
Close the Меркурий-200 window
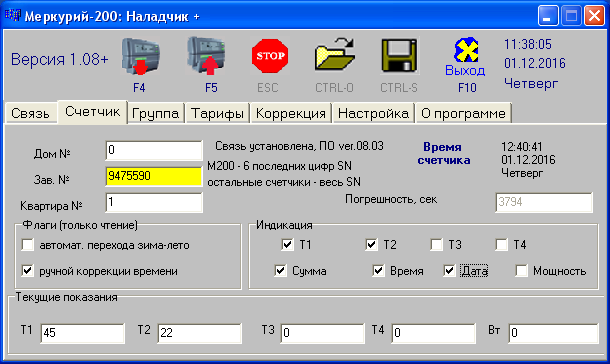[x=594, y=16]
